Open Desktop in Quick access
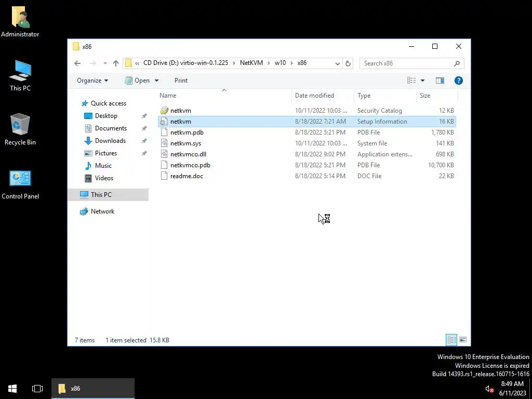 (x=106, y=116)
